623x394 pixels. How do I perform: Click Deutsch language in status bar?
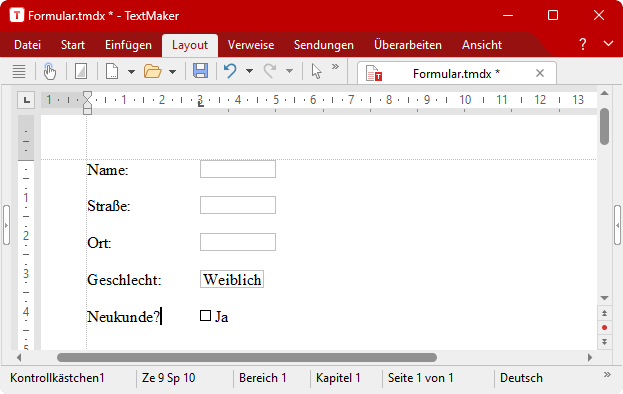tap(521, 378)
